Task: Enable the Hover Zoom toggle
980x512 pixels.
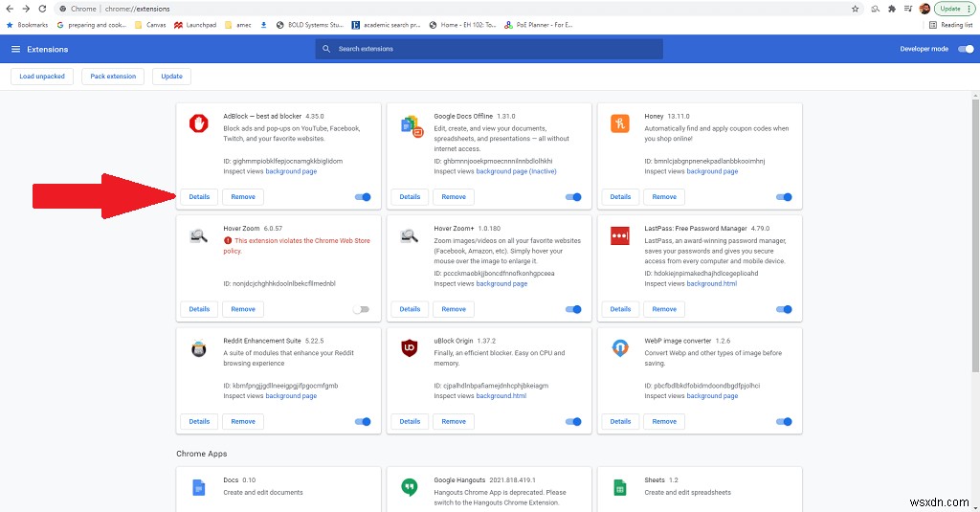Action: tap(361, 309)
